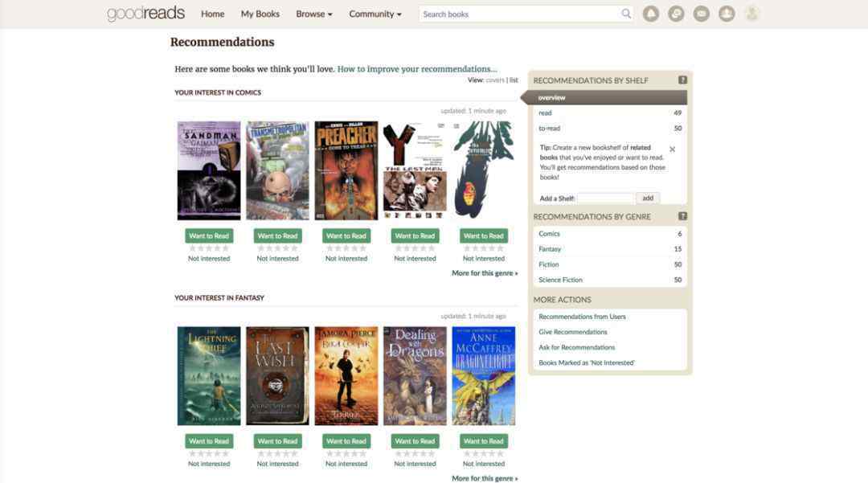Mark The Invisibles as Not interested
Screen dimensions: 868x483
[x=483, y=258]
